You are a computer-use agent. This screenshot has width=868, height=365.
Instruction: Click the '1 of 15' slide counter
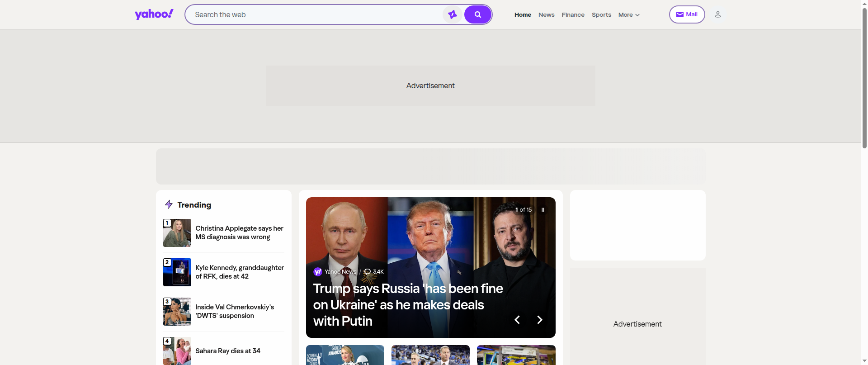(524, 210)
